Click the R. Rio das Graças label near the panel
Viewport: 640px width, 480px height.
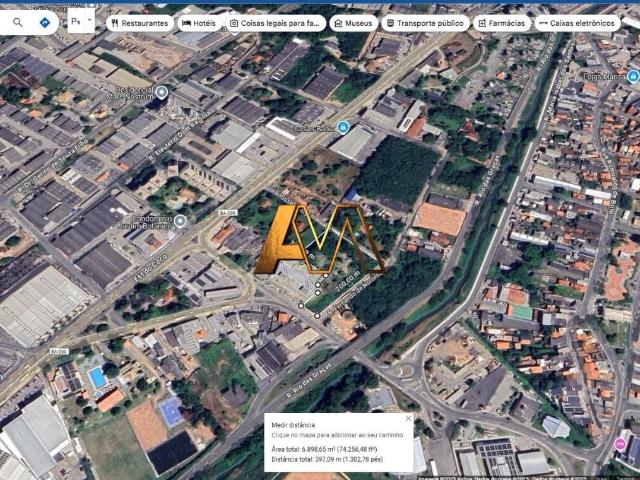309,380
